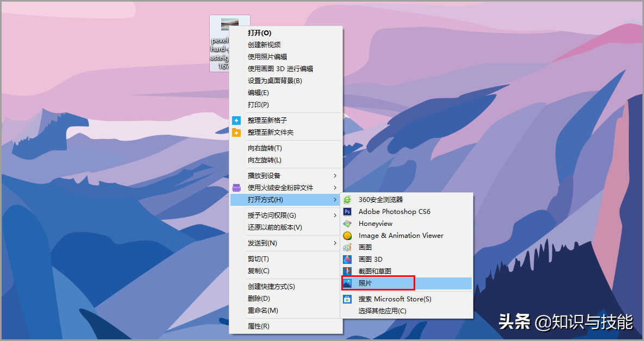Click the Image & Animation Viewer sunflower icon
The height and width of the screenshot is (341, 644).
coord(347,236)
